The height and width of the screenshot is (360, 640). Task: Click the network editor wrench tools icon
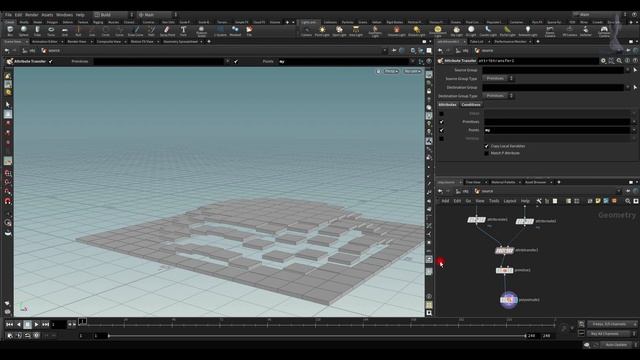pos(539,201)
